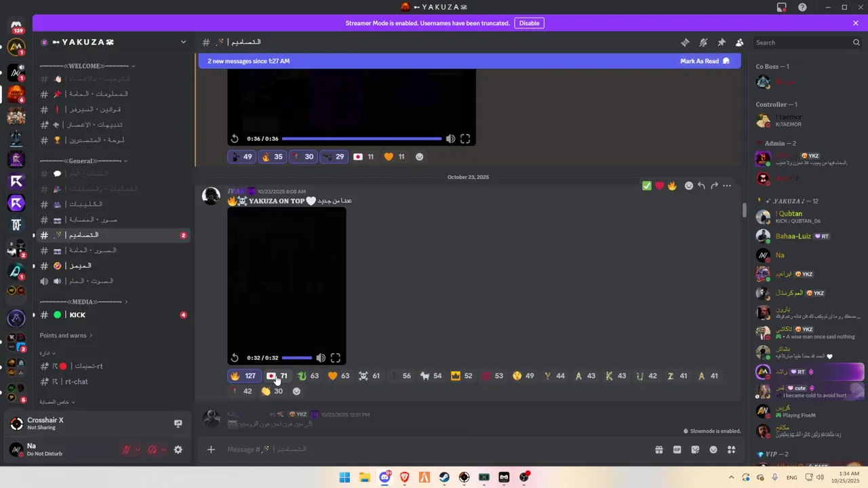Show pinned messages via pin icon
The image size is (868, 488).
click(x=722, y=42)
